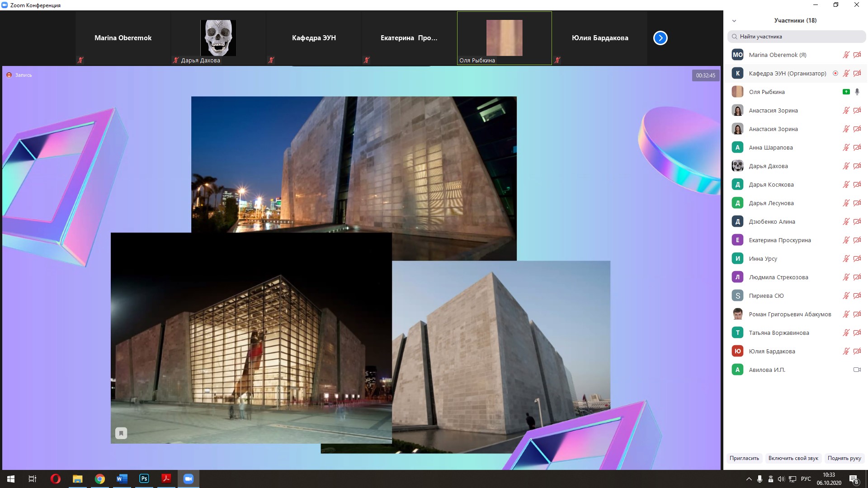The height and width of the screenshot is (488, 868).
Task: Toggle muted microphone icon for Marina Oberemok
Action: click(846, 55)
